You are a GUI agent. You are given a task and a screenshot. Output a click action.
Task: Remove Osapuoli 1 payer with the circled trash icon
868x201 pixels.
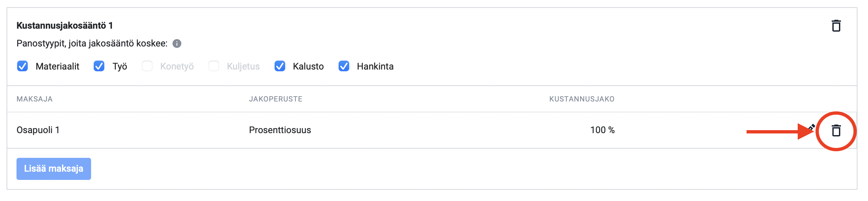click(836, 130)
